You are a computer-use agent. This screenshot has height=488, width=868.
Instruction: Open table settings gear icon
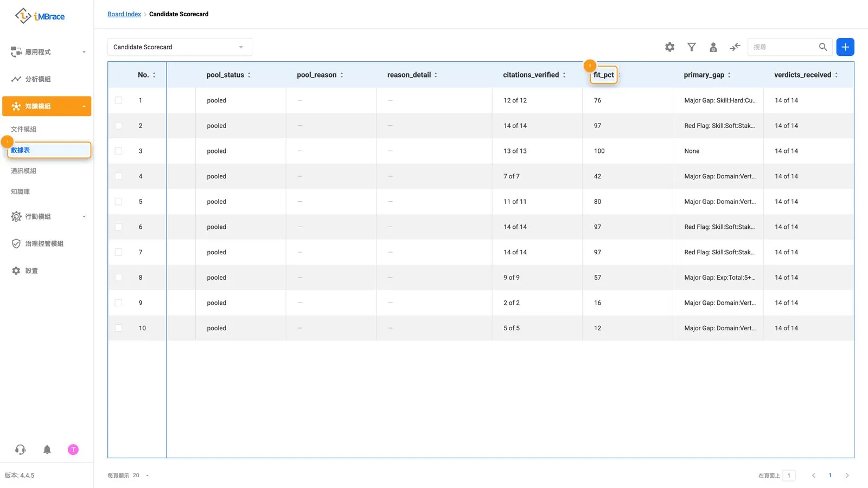tap(670, 47)
